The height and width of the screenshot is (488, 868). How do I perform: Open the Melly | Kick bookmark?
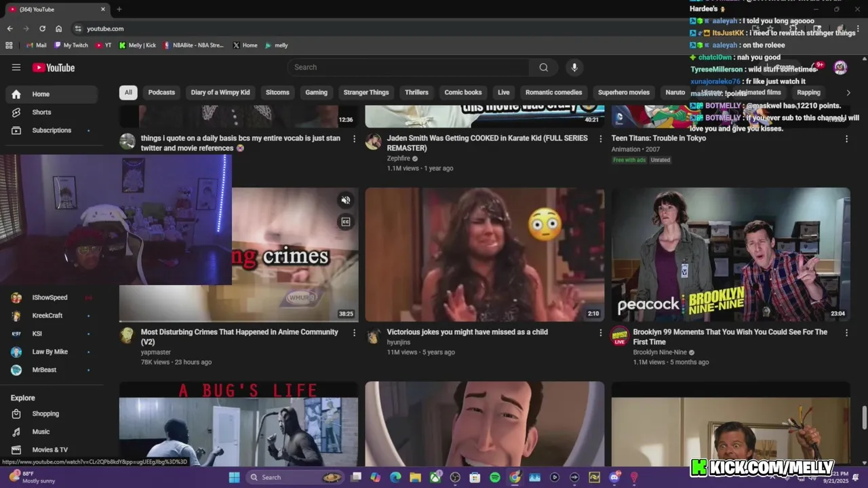138,45
